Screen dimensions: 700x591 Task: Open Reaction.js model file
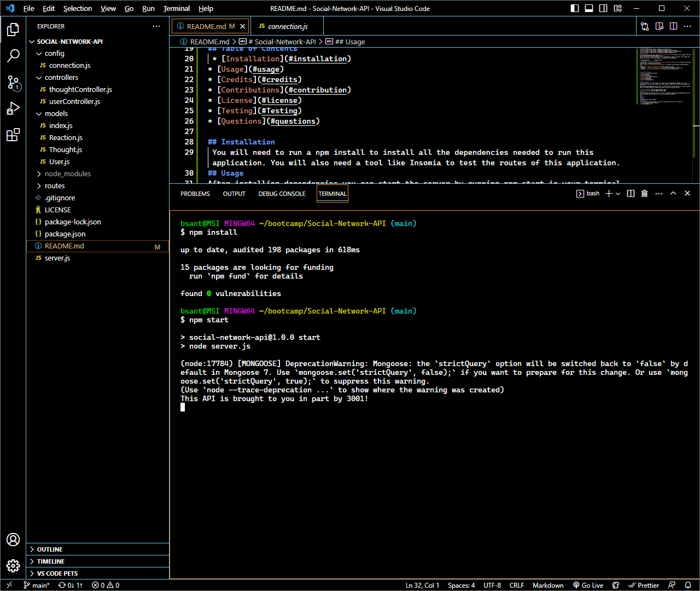[x=97, y=138]
